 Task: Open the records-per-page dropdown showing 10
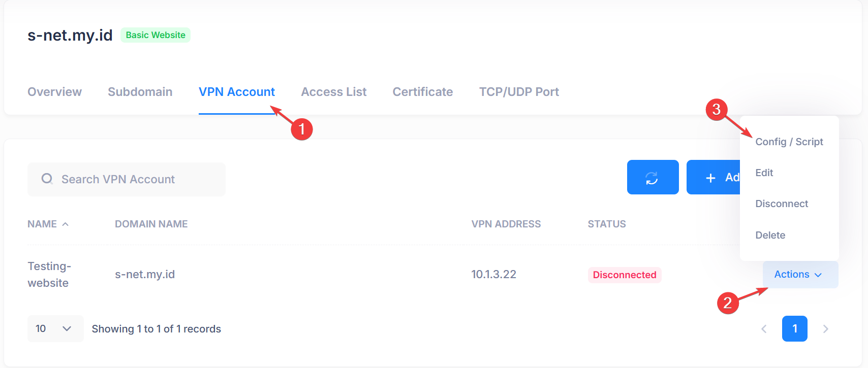tap(55, 328)
